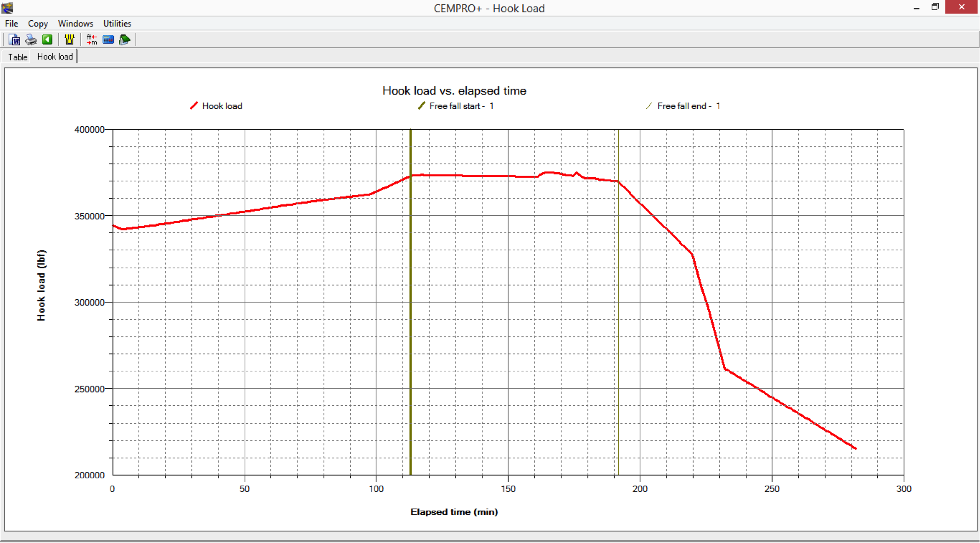Click the red Hook load legend line swatch
This screenshot has width=980, height=543.
pos(194,106)
